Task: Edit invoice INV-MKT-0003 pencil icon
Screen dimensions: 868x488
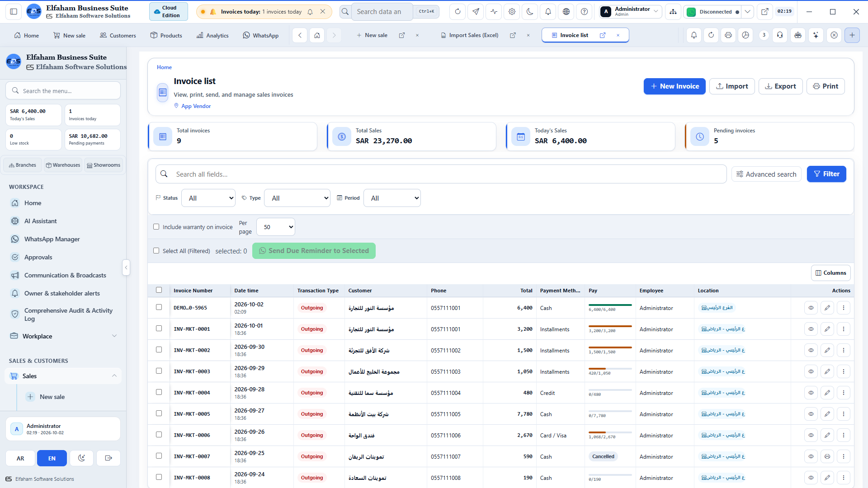Action: (x=827, y=372)
